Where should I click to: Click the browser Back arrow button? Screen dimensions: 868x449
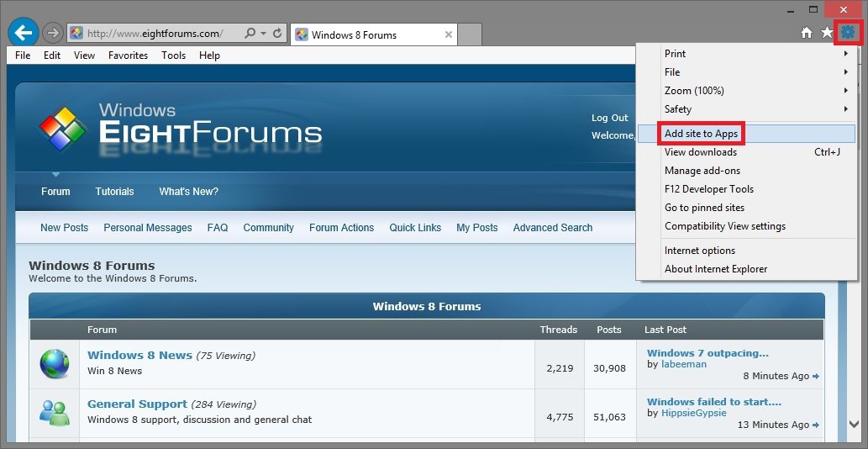point(24,34)
